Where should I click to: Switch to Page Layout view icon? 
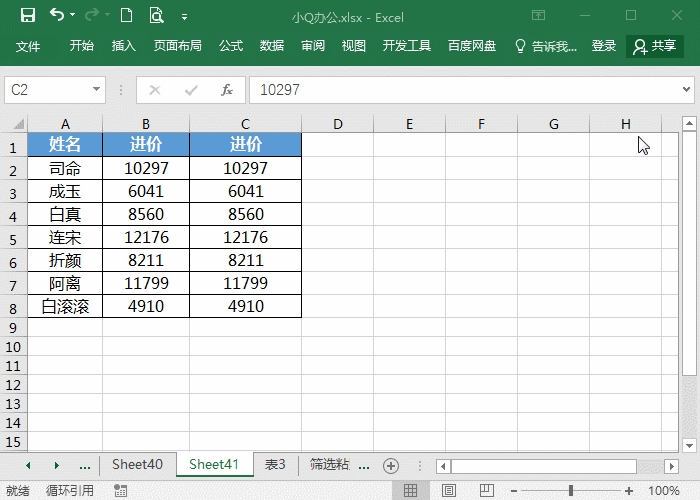[x=449, y=491]
